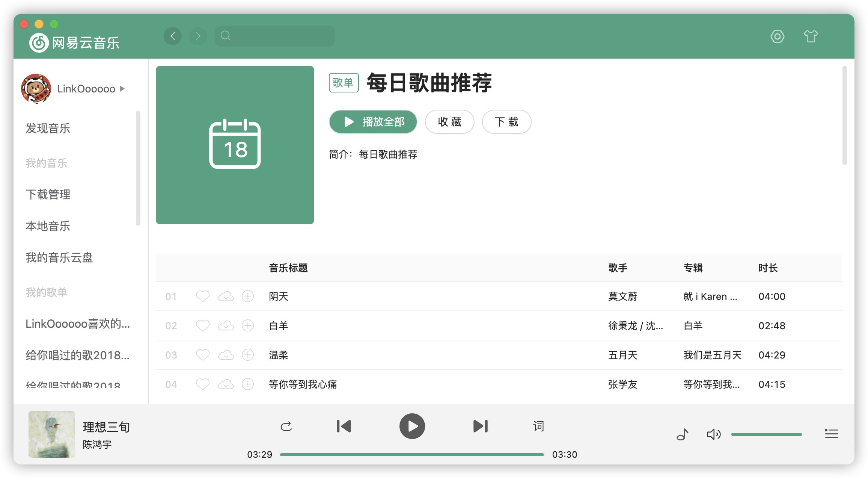Screen dimensions: 868x478
Task: Download 等你等到我心痛 via cloud icon
Action: tap(226, 384)
